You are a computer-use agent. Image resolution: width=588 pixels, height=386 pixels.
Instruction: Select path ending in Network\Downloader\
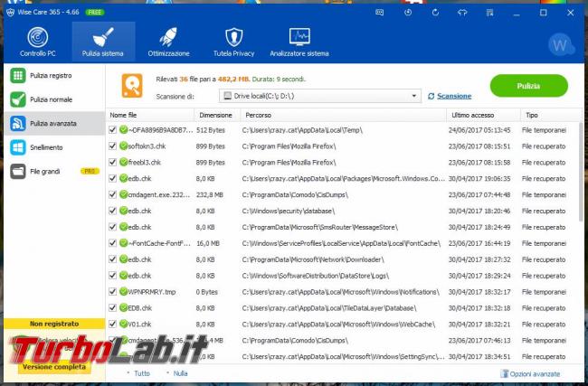coord(313,259)
